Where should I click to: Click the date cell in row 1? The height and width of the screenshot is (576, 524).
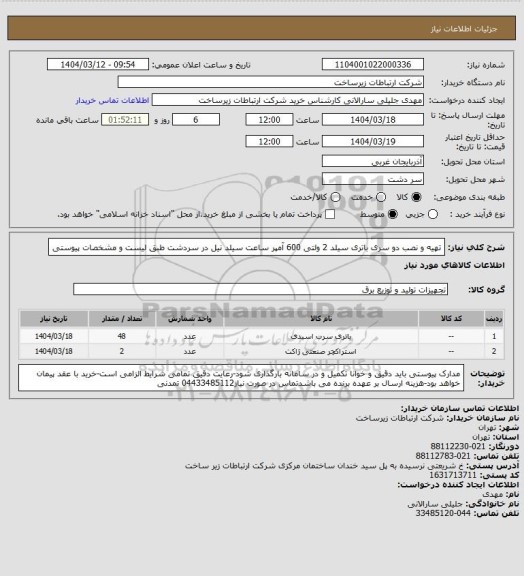(x=54, y=336)
